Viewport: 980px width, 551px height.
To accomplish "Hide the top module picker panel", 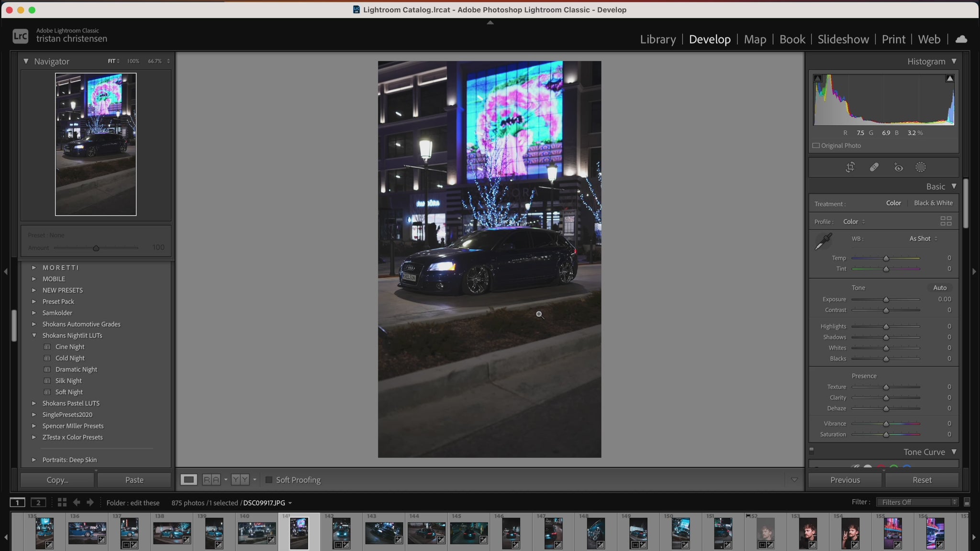I will (x=490, y=22).
